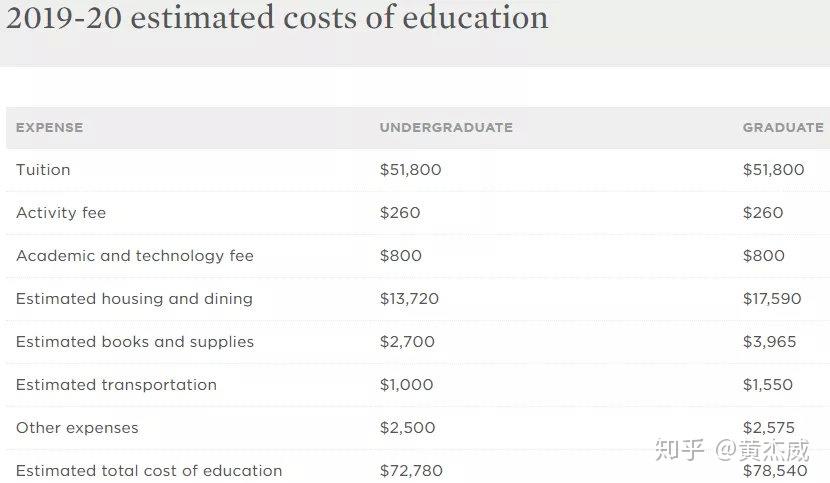The width and height of the screenshot is (830, 483).
Task: Click undergraduate technology fee $800
Action: [401, 256]
